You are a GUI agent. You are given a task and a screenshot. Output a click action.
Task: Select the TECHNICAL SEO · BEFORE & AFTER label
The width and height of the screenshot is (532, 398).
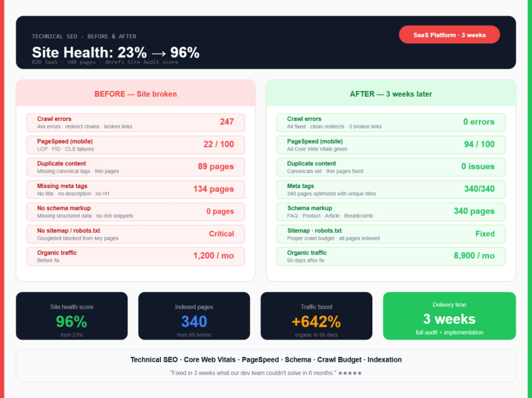click(84, 36)
